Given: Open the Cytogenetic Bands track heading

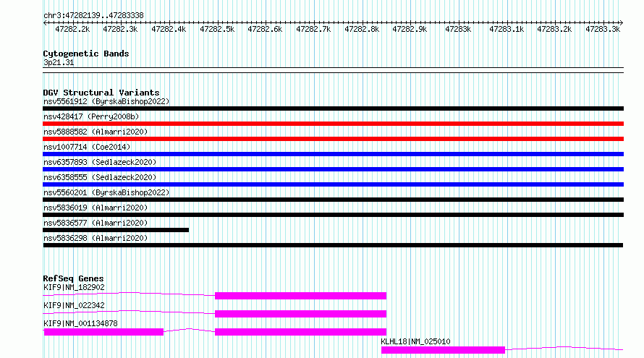Looking at the screenshot, I should pos(86,54).
